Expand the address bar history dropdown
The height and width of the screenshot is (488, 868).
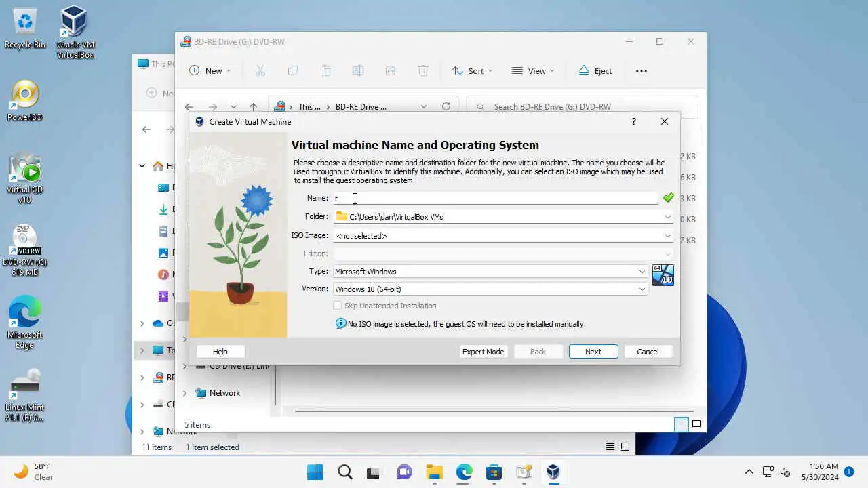[x=424, y=106]
